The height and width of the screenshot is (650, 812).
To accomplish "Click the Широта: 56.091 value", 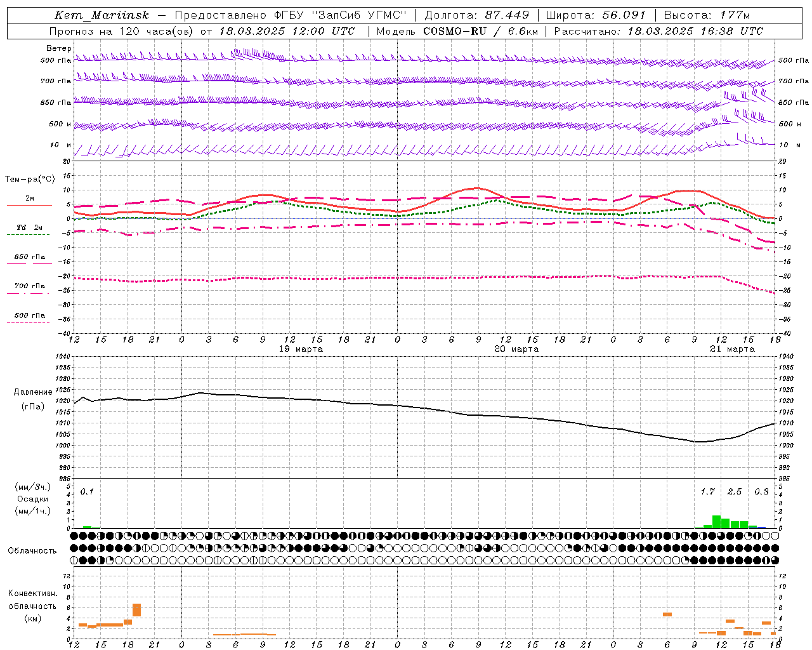I will [596, 15].
